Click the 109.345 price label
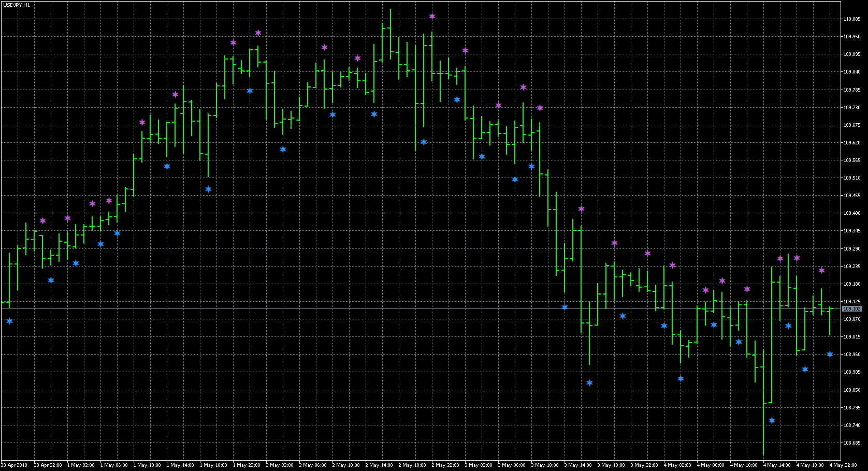868x471 pixels. (x=852, y=231)
